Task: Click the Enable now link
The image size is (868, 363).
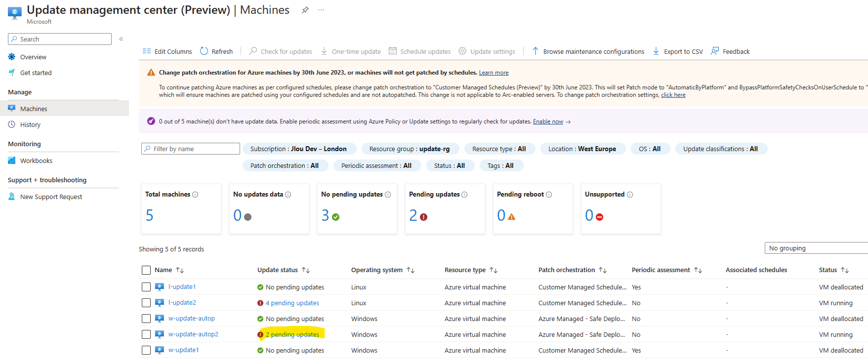Action: [548, 121]
